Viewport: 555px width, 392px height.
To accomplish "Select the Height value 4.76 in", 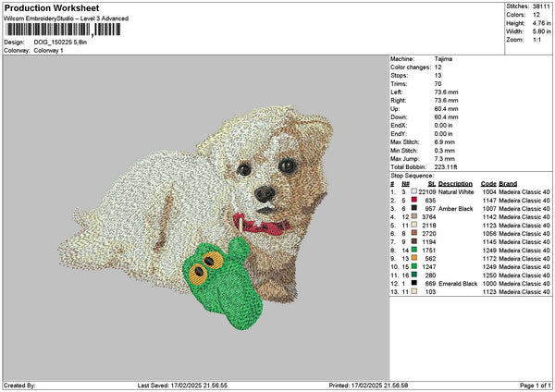I will point(541,23).
